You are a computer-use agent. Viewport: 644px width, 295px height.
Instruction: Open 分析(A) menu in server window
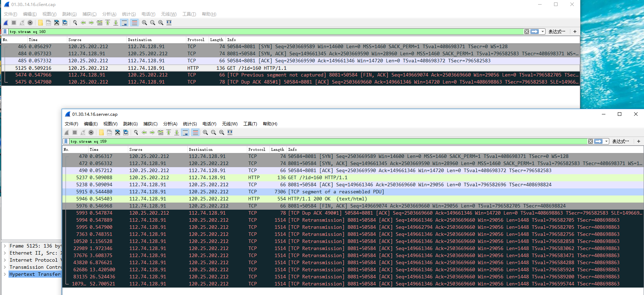pos(170,124)
